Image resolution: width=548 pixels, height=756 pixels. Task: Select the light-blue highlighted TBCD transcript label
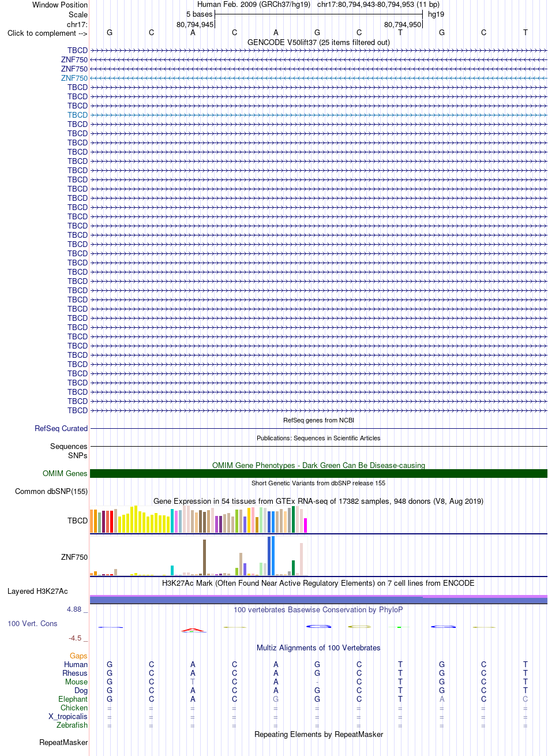[77, 115]
